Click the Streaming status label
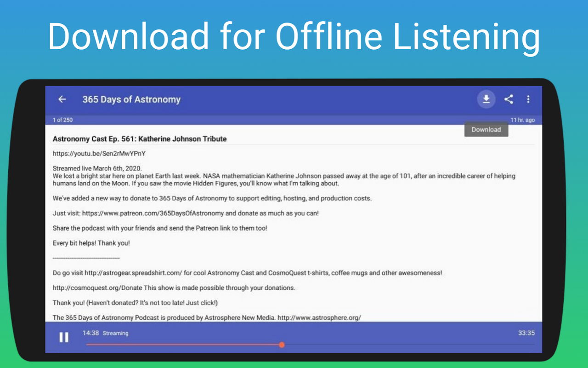Viewport: 588px width, 368px height. point(115,333)
